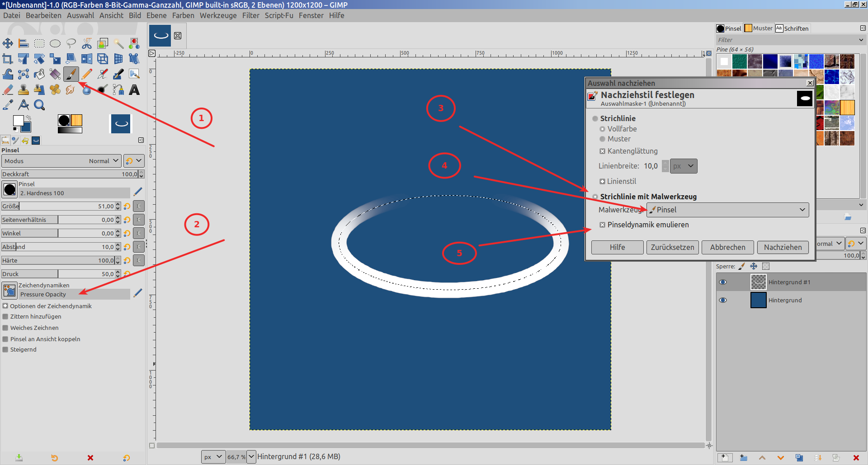Open the Filter menu
The width and height of the screenshot is (868, 465).
click(250, 15)
